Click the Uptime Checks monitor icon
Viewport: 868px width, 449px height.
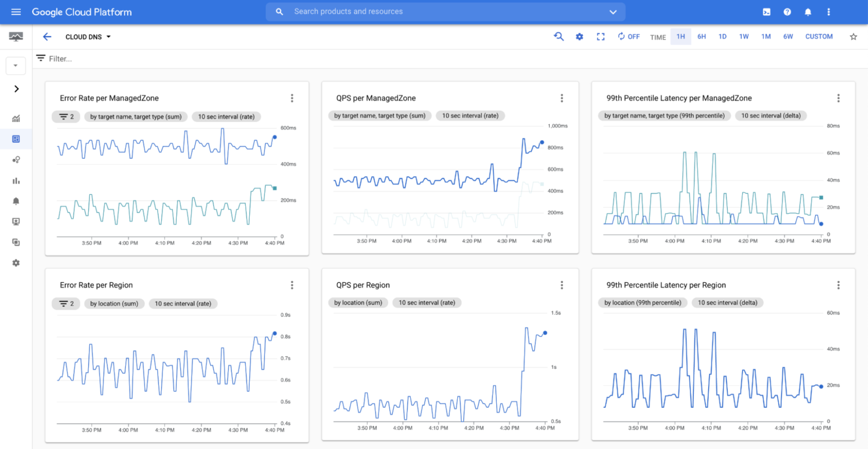click(x=16, y=221)
